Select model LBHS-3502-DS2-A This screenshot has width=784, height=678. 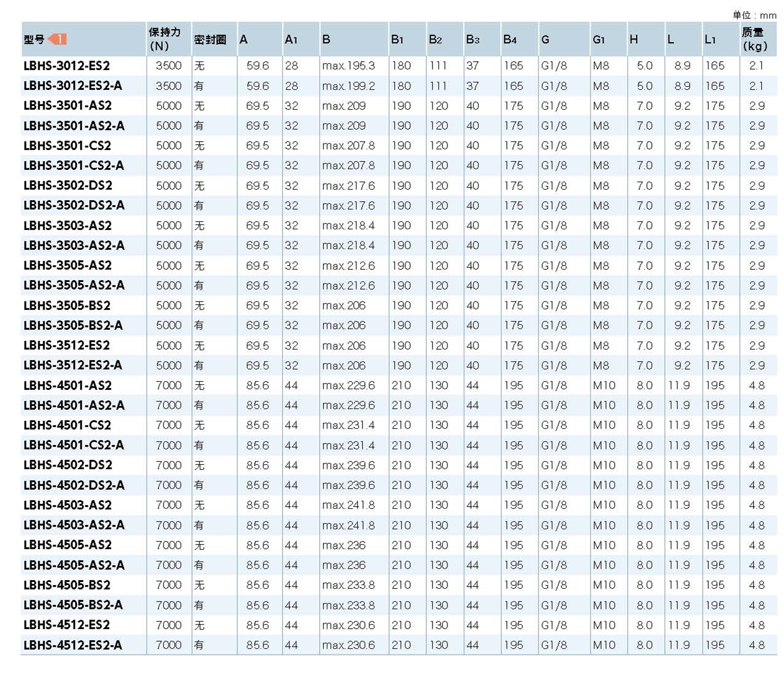point(74,205)
